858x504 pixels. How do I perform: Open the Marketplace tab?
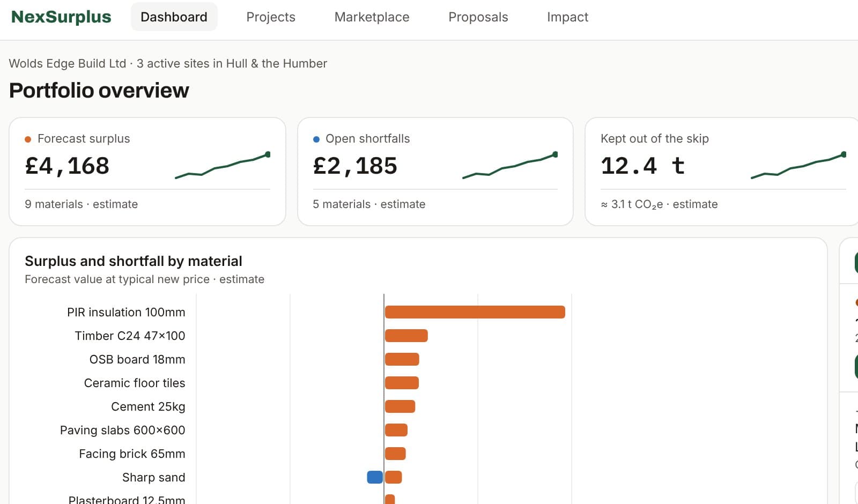[x=372, y=17]
